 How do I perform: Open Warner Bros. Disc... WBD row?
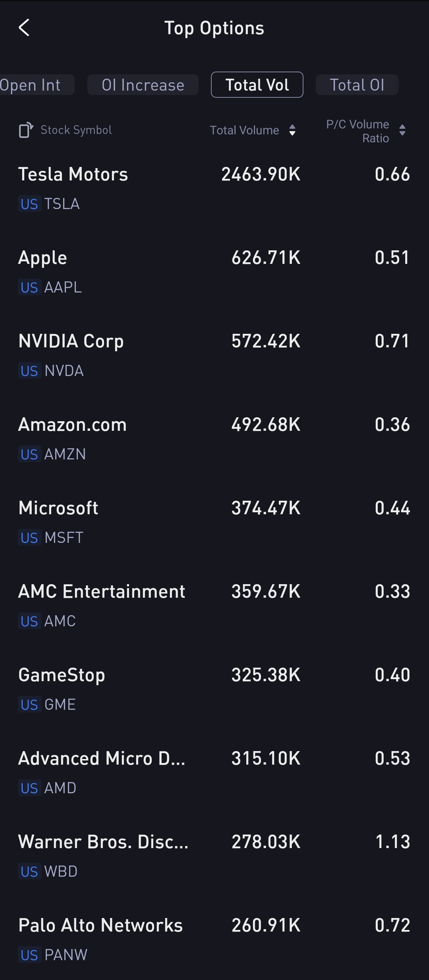pyautogui.click(x=214, y=856)
